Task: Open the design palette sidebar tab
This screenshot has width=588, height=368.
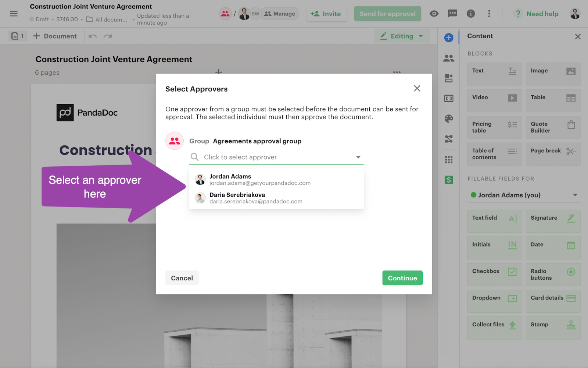Action: click(x=449, y=118)
